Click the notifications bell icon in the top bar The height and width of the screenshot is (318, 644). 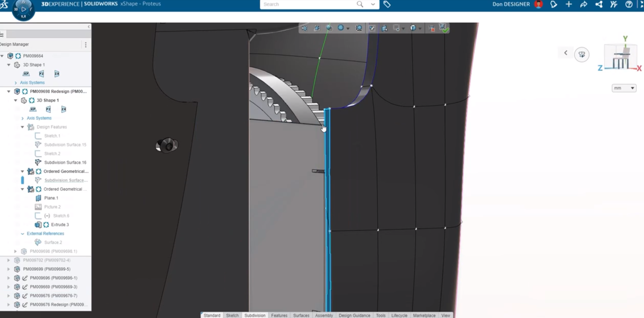(x=554, y=4)
